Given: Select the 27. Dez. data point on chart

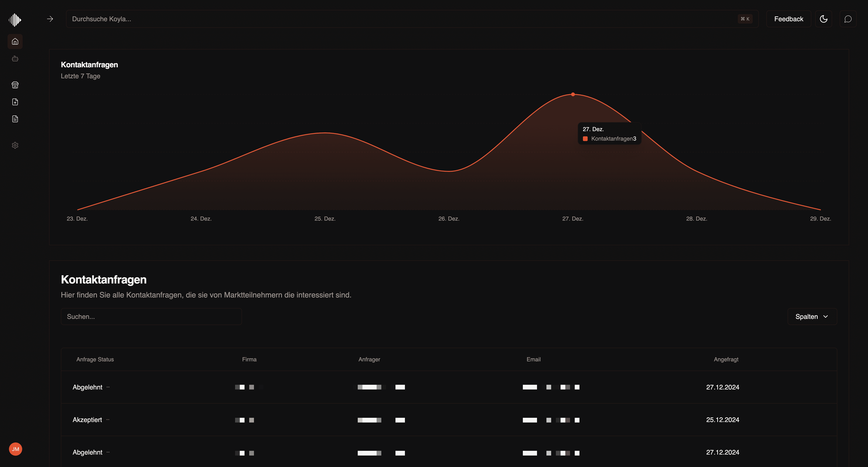Looking at the screenshot, I should click(x=573, y=95).
